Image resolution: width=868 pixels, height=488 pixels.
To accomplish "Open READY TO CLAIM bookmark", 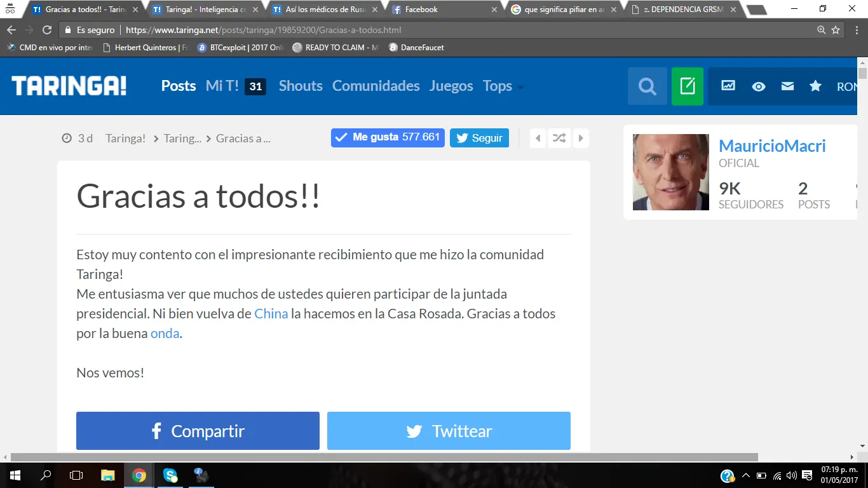I will pyautogui.click(x=336, y=48).
